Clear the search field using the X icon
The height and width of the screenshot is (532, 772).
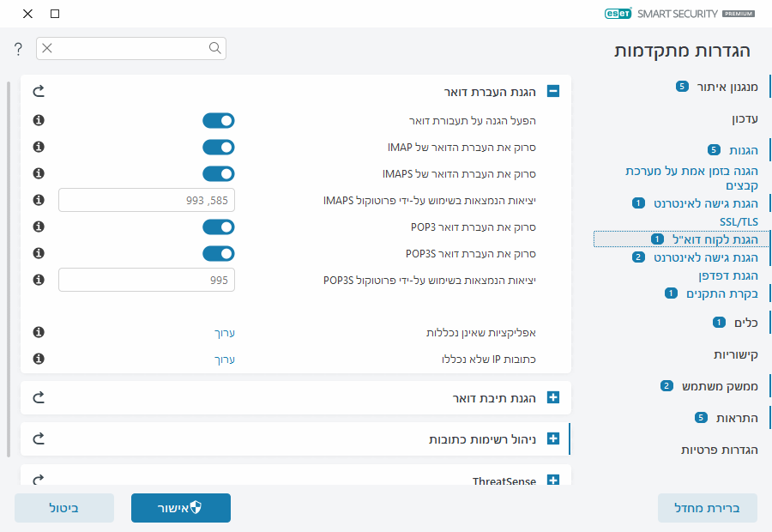point(47,48)
